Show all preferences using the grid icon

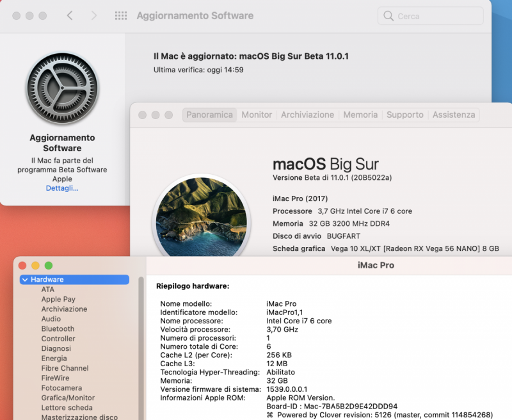pyautogui.click(x=121, y=15)
